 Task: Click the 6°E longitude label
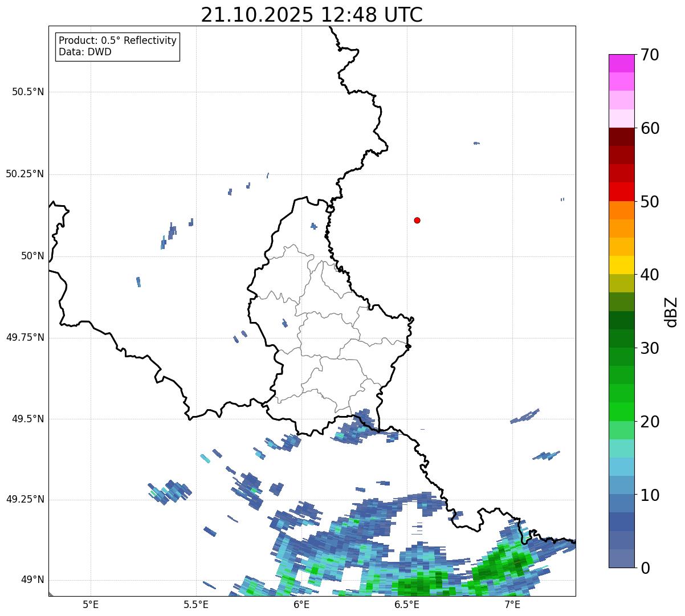tap(301, 605)
